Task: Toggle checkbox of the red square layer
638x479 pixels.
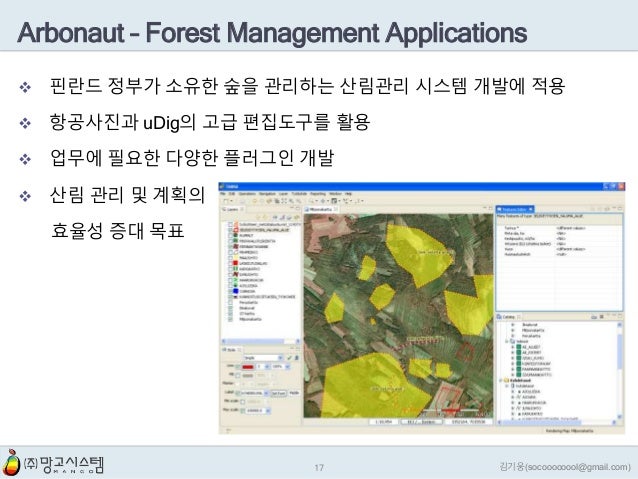Action: coord(230,263)
